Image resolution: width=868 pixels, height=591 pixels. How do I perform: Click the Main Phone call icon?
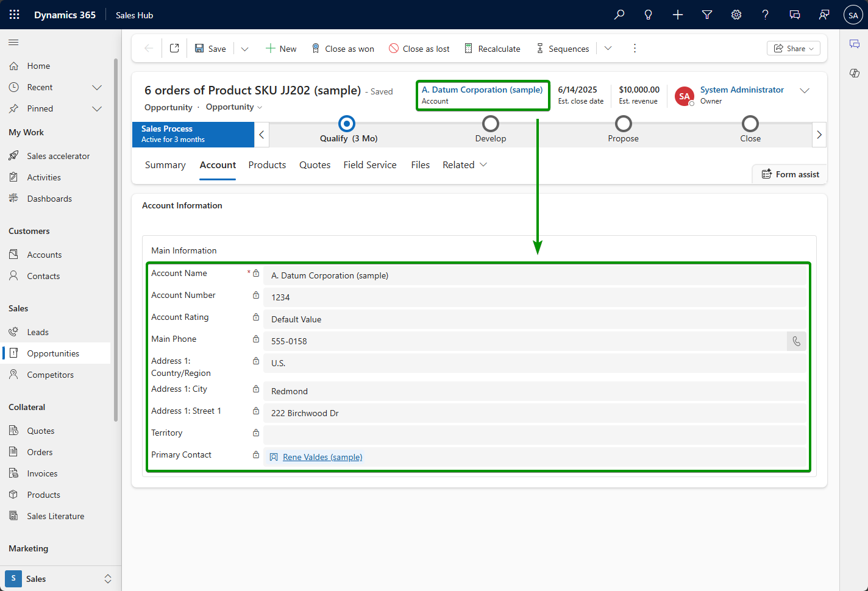point(796,341)
